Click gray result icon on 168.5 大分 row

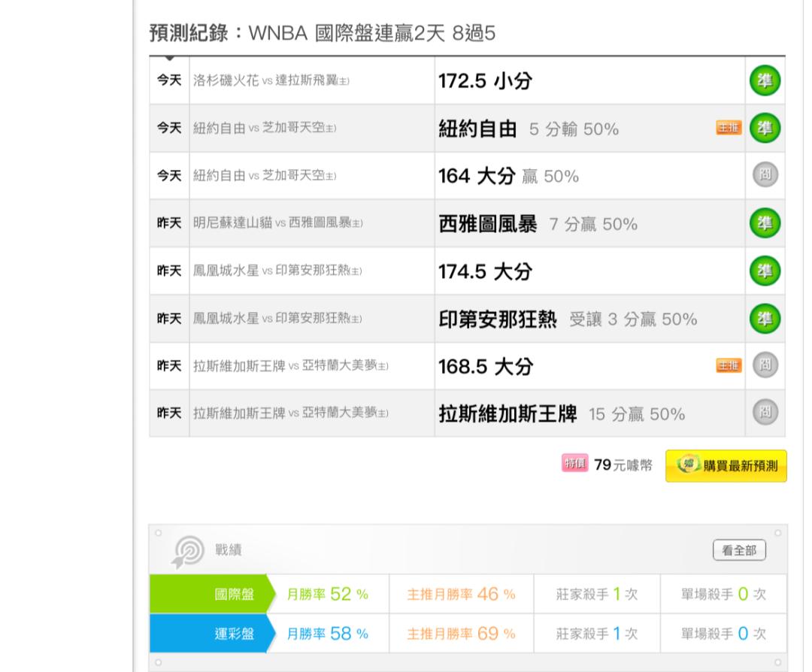[765, 365]
